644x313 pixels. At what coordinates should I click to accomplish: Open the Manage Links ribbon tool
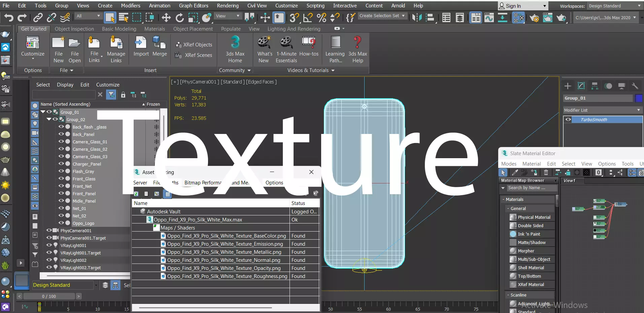tap(116, 49)
